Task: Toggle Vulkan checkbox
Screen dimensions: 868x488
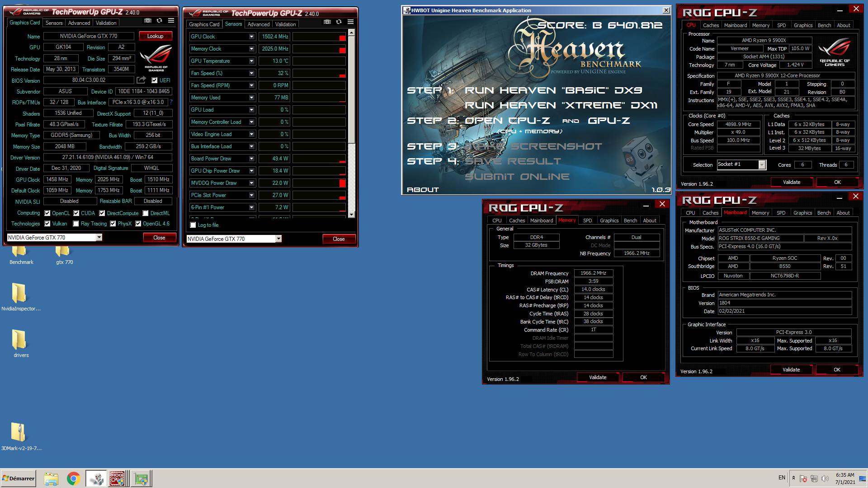Action: (47, 223)
